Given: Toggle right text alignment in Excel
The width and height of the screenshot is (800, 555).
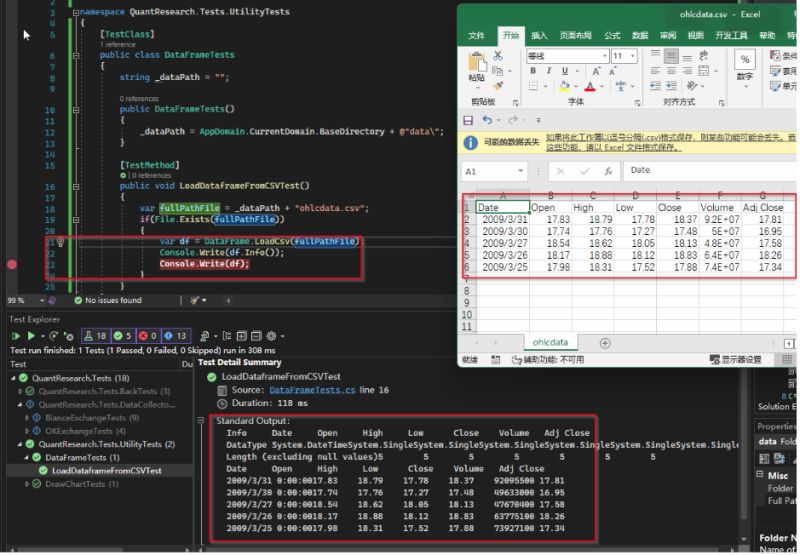Looking at the screenshot, I should pyautogui.click(x=687, y=71).
